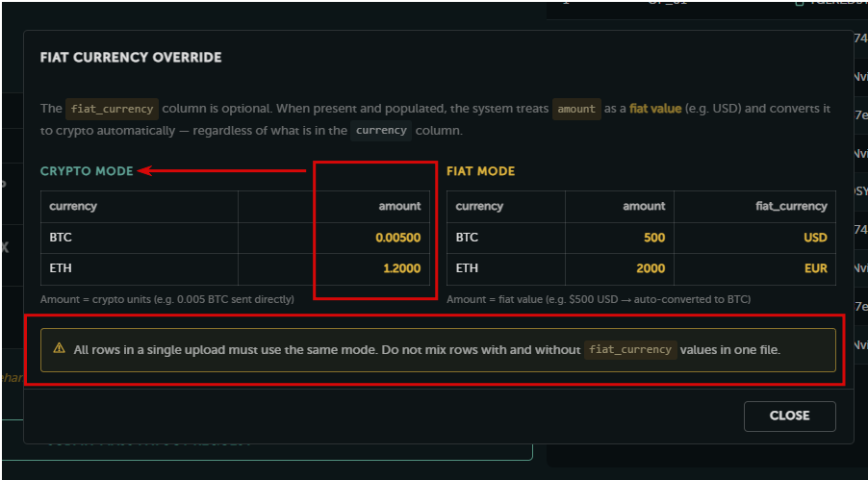Click the FIAT CURRENCY OVERRIDE title
The image size is (868, 480).
[x=131, y=58]
